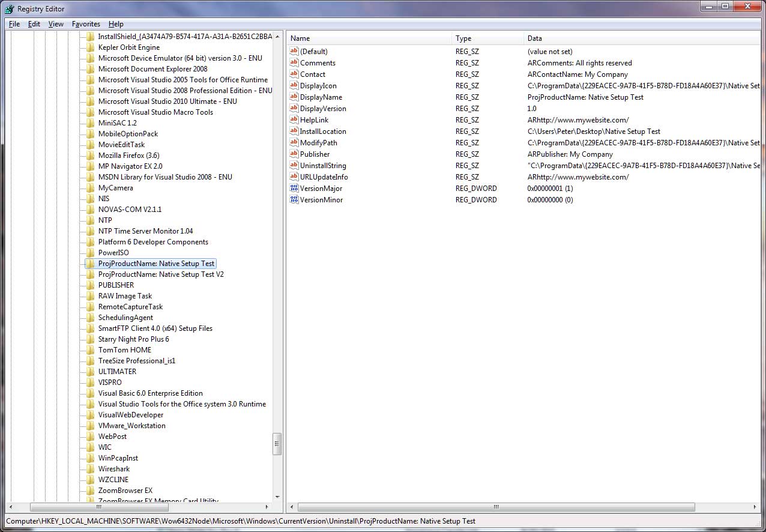Click the values pane scroll right arrow
This screenshot has width=766, height=532.
[756, 507]
